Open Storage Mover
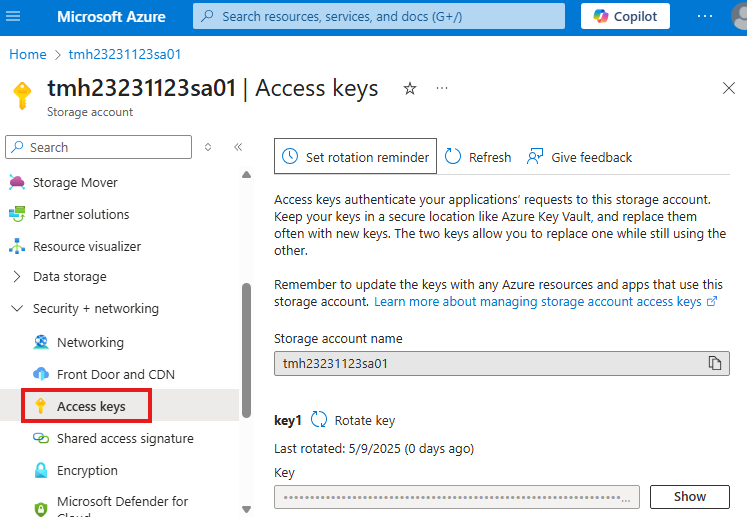The image size is (747, 518). tap(75, 183)
